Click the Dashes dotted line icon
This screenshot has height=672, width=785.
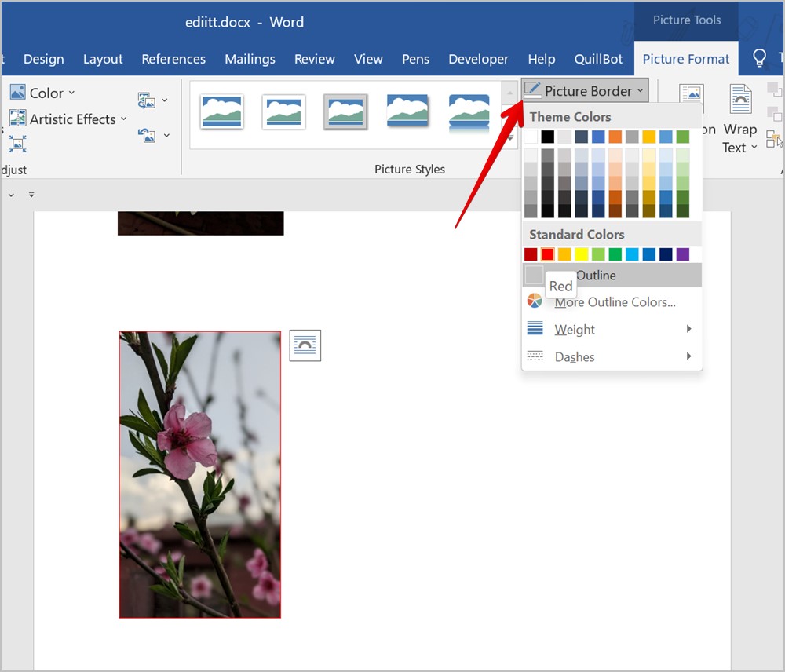pos(535,356)
